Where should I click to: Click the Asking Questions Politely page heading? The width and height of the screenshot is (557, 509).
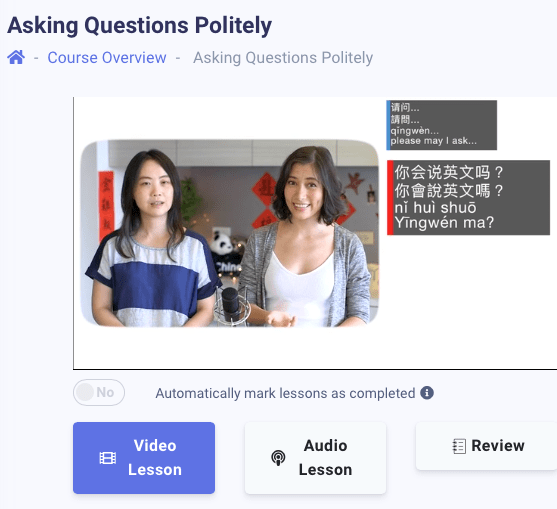click(140, 26)
